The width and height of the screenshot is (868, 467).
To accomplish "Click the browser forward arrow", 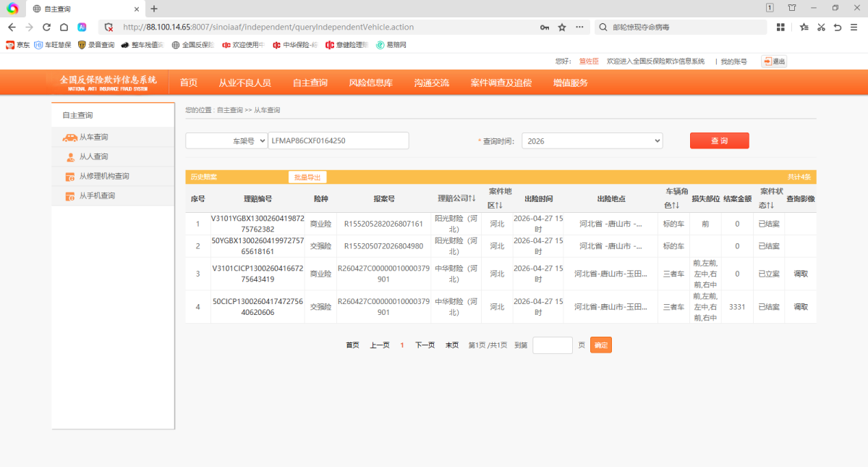I will point(29,27).
